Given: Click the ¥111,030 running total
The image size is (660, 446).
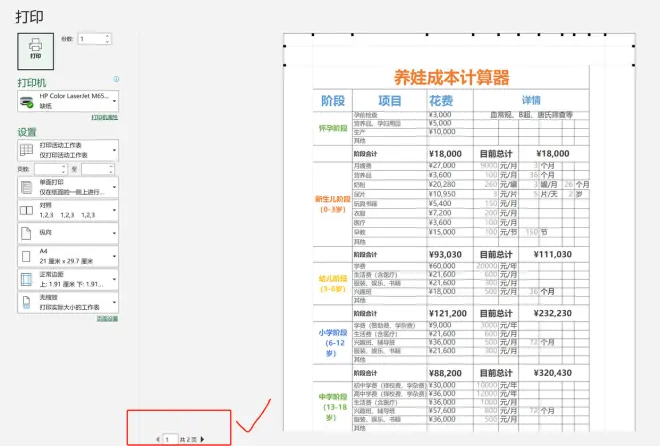Looking at the screenshot, I should [x=553, y=254].
